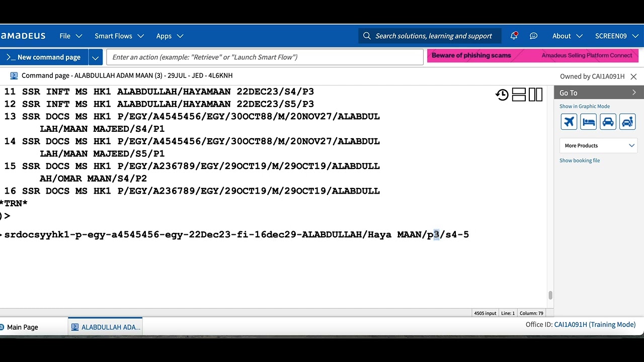Split the command page vertically

click(535, 95)
